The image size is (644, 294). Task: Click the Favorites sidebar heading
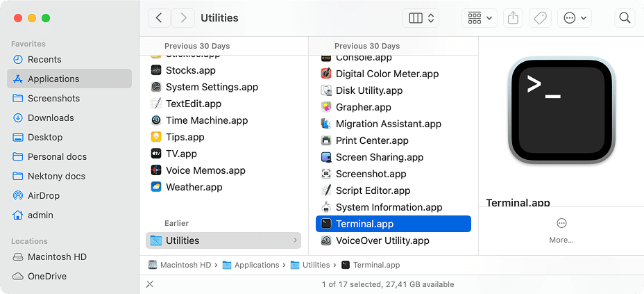(28, 44)
